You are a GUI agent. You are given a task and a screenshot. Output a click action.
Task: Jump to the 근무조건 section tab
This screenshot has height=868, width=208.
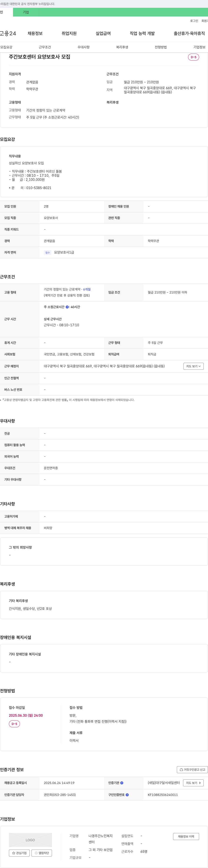tap(45, 47)
